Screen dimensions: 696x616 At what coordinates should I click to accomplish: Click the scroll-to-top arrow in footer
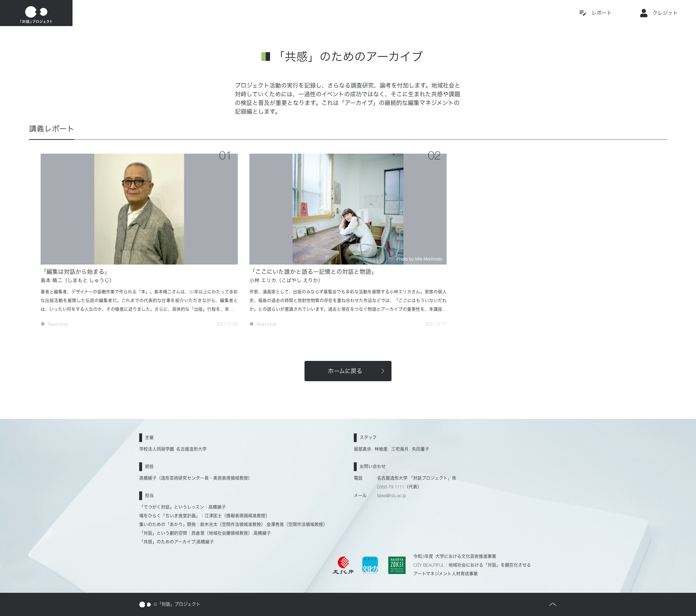pyautogui.click(x=553, y=604)
